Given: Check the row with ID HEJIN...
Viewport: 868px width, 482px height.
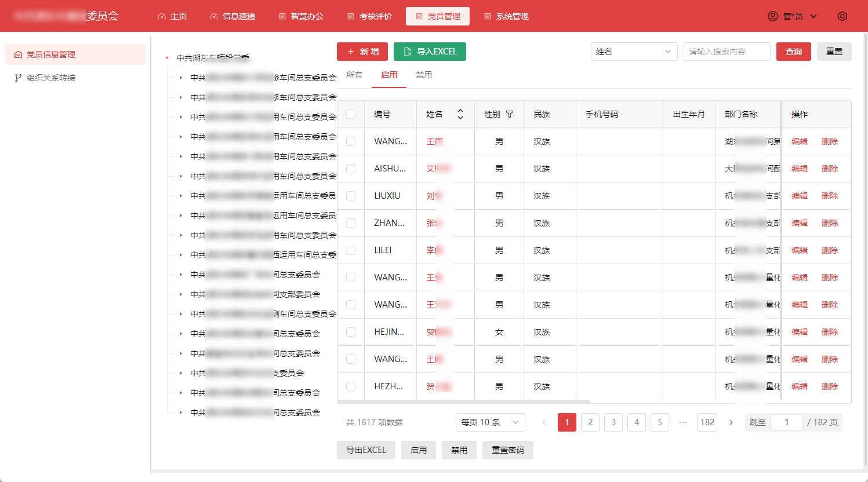Looking at the screenshot, I should click(x=351, y=332).
